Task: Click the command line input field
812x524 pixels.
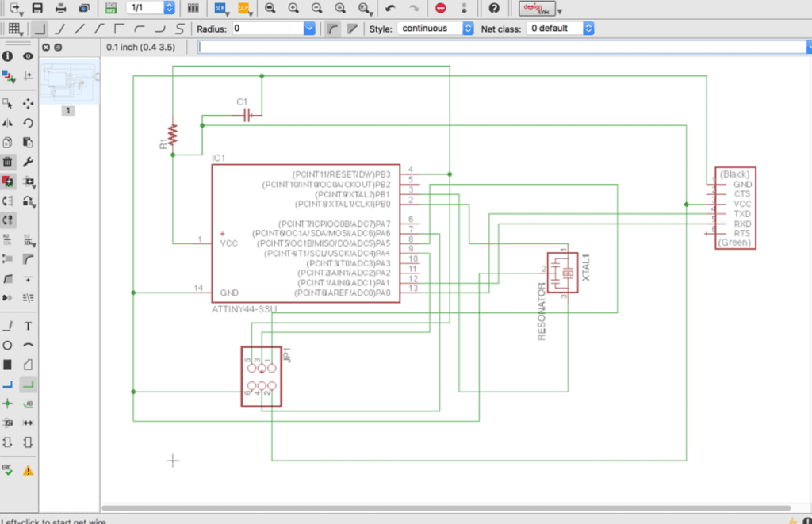Action: point(500,48)
